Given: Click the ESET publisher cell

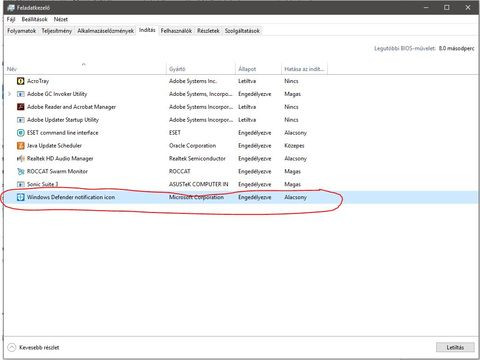Looking at the screenshot, I should click(x=175, y=133).
